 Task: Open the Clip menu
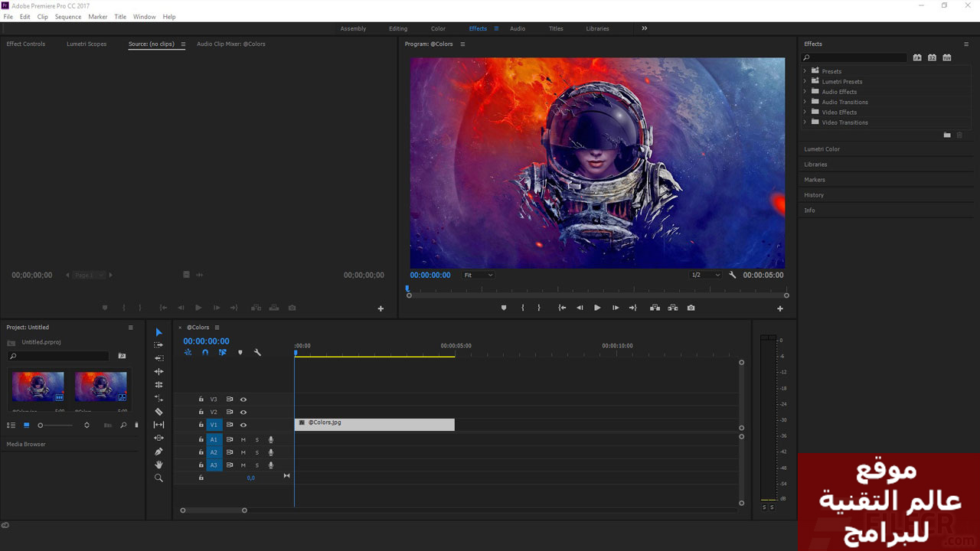point(42,16)
